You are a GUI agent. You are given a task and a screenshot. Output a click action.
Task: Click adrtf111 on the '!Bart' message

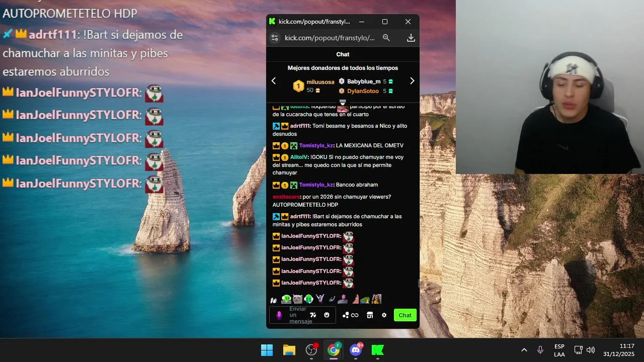click(300, 217)
